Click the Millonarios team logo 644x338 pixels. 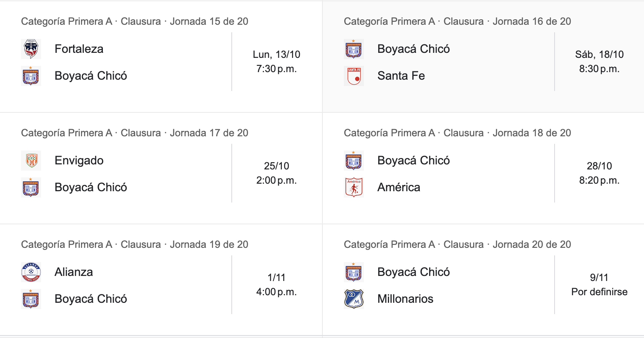click(353, 299)
